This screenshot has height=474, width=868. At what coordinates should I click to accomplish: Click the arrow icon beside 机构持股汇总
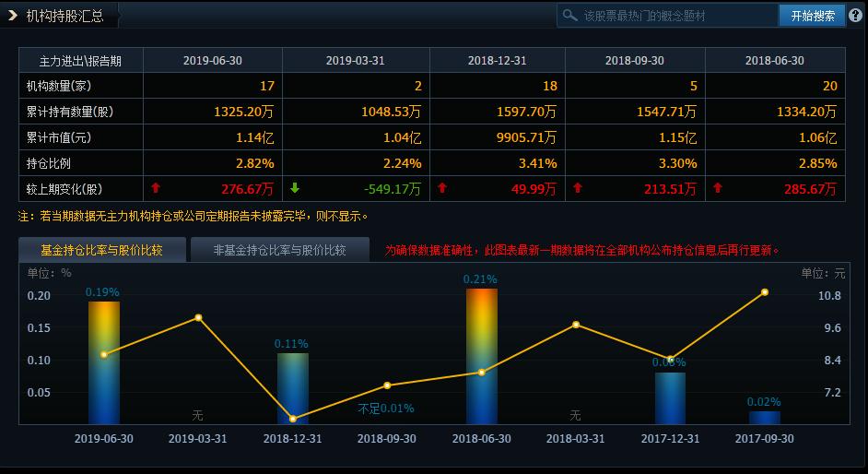(x=12, y=16)
